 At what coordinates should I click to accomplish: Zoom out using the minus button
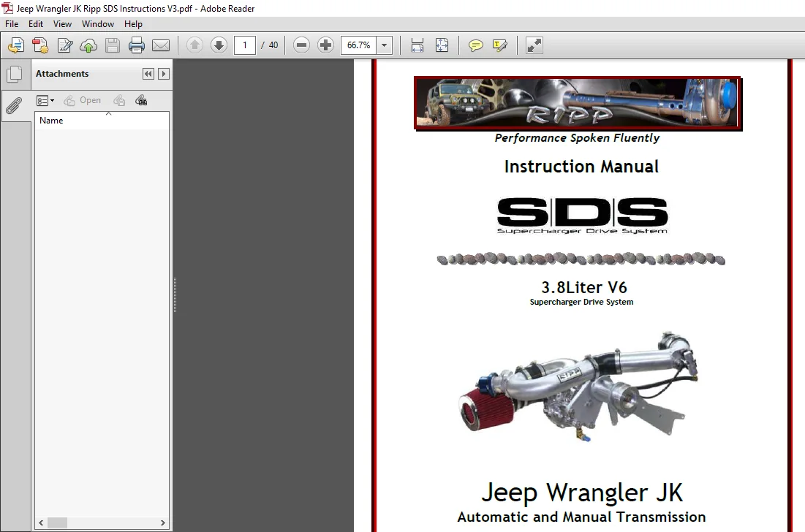coord(301,45)
